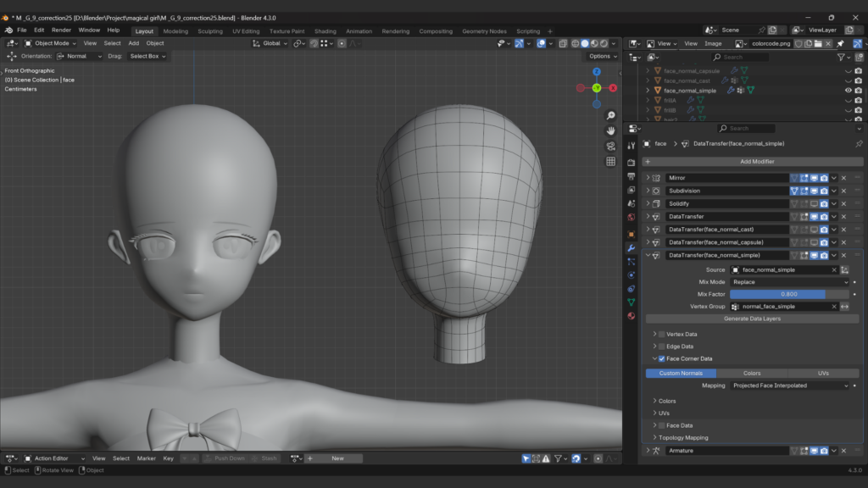Enable the Vertex Data checkbox

(x=662, y=335)
